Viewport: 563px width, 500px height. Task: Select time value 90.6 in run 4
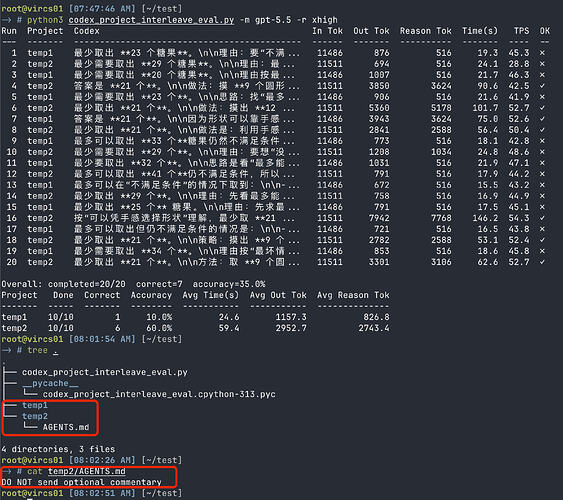coord(488,86)
